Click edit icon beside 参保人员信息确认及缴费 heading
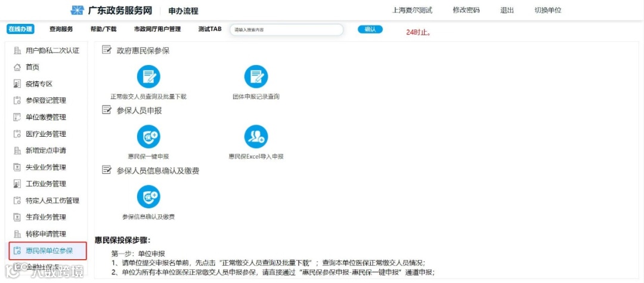644x283 pixels. [x=107, y=170]
